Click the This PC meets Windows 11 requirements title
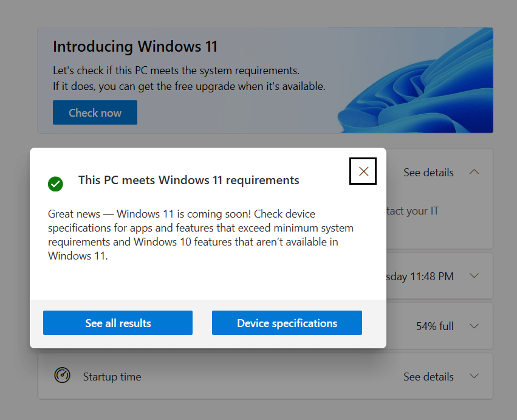Screen dimensions: 517x420 click(x=188, y=180)
